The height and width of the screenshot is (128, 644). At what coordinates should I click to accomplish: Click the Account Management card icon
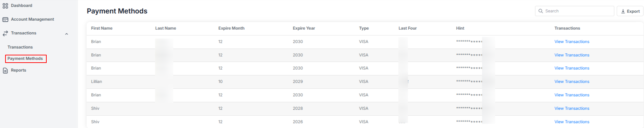[5, 20]
